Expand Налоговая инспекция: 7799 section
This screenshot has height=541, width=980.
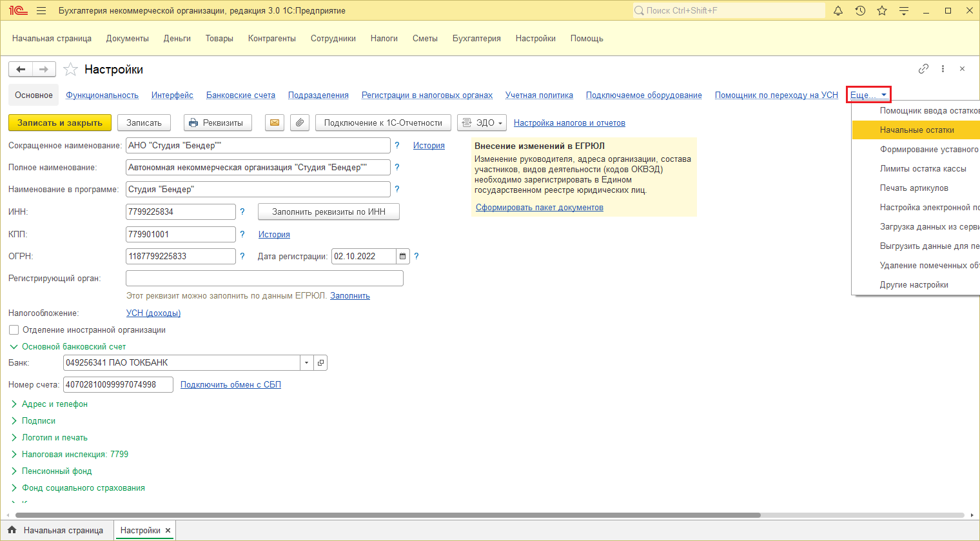click(69, 454)
